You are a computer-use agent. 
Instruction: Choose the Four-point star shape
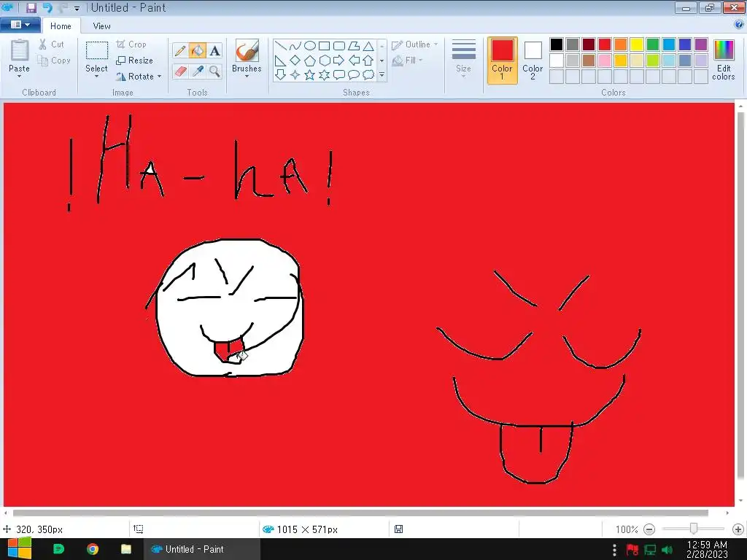tap(295, 75)
